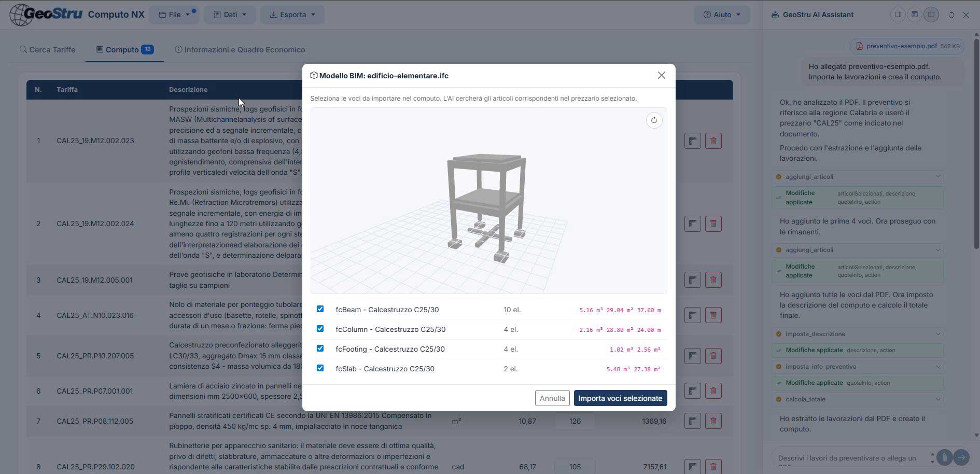Reset the AI Assistant conversation
Screen dimensions: 980x474
[x=951, y=15]
